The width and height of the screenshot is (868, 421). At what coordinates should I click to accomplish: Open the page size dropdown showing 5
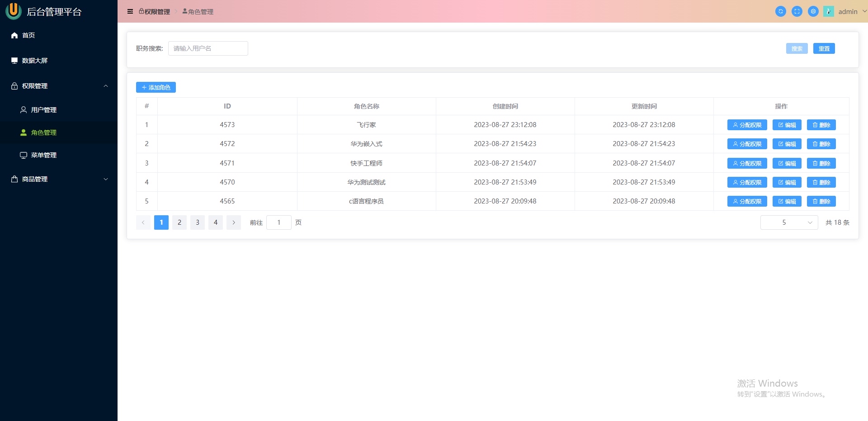789,222
